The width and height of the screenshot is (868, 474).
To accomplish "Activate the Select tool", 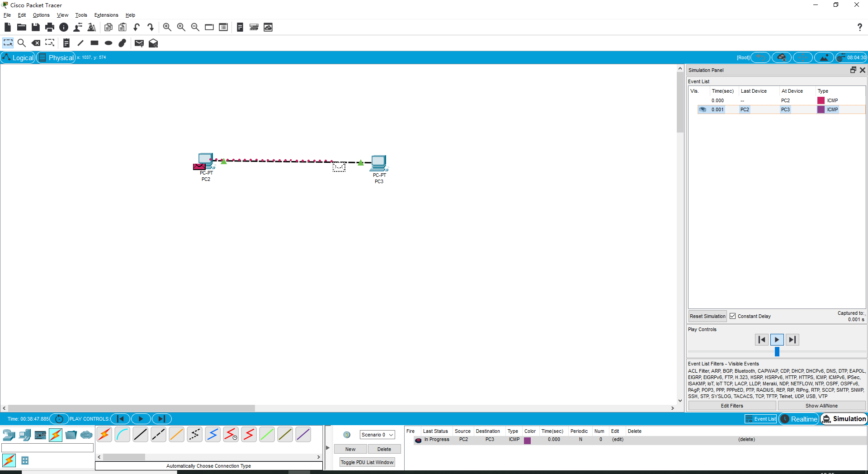I will [x=8, y=43].
